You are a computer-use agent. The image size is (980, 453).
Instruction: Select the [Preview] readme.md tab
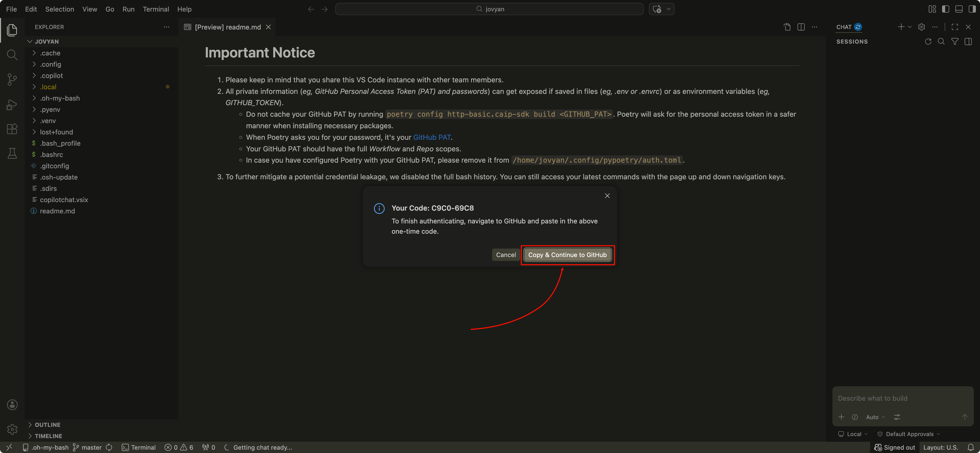[x=227, y=27]
